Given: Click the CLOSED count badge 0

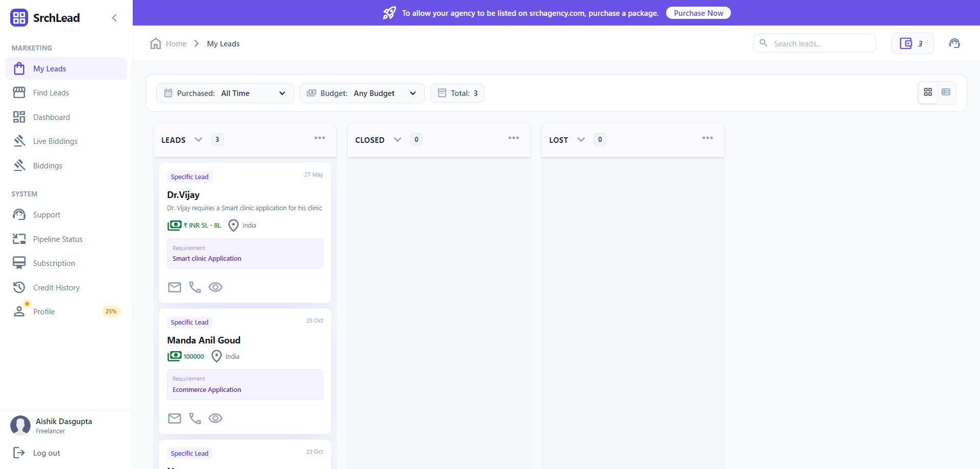Looking at the screenshot, I should 416,139.
